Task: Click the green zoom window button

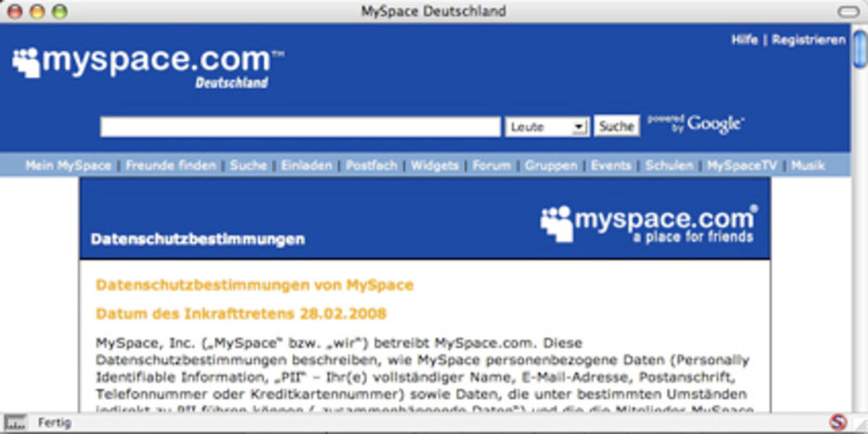Action: pyautogui.click(x=59, y=12)
